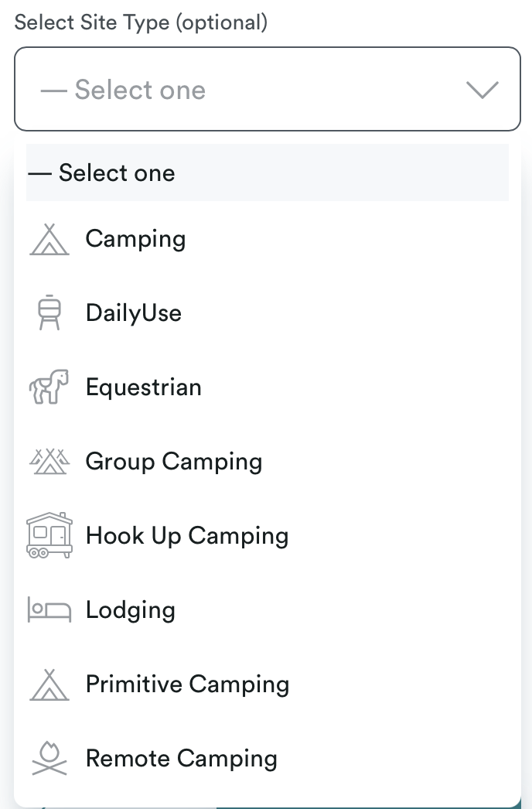Collapse the dropdown using the chevron arrow
Image resolution: width=532 pixels, height=809 pixels.
[x=482, y=90]
